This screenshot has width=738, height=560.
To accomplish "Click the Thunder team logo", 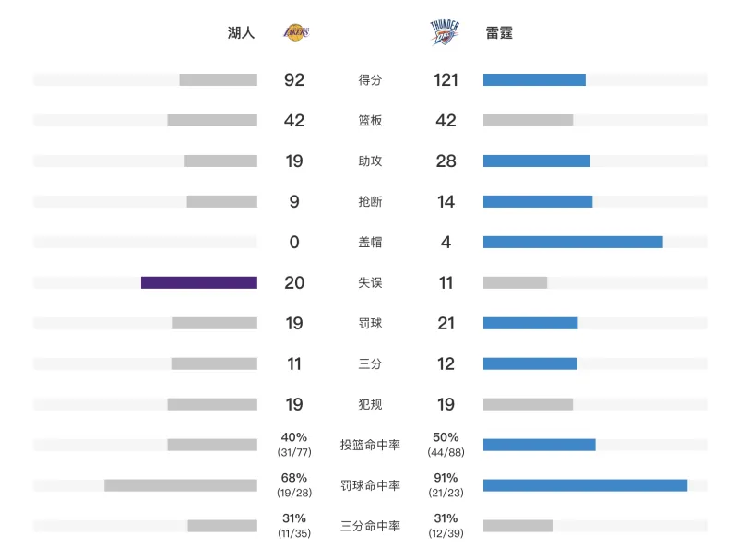I will 444,33.
